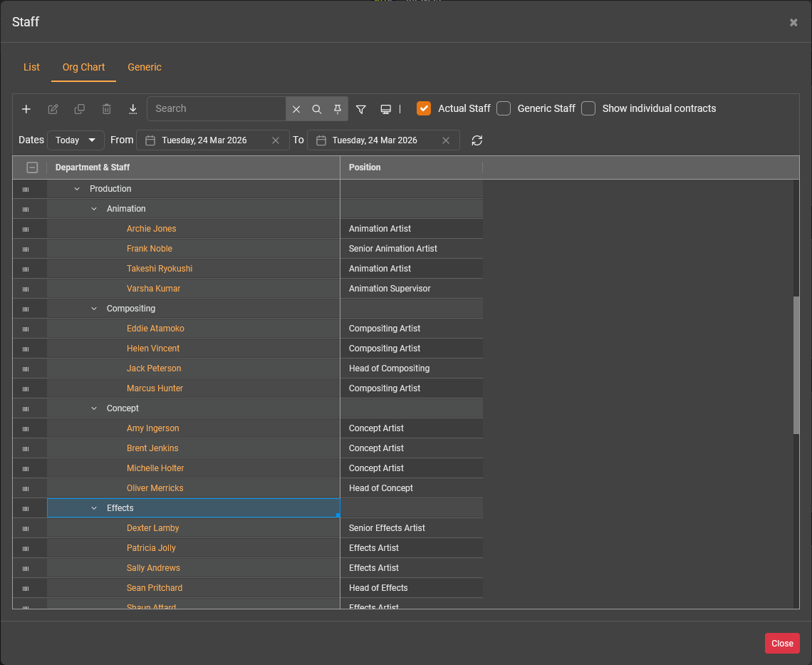812x665 pixels.
Task: Open staff member Takeshi Ryokushi
Action: (x=160, y=269)
